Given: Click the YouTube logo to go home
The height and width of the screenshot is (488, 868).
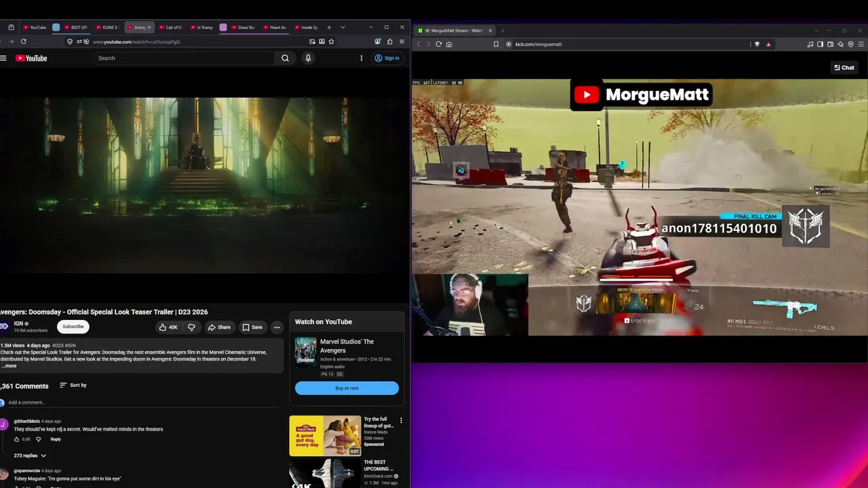Looking at the screenshot, I should tap(31, 58).
